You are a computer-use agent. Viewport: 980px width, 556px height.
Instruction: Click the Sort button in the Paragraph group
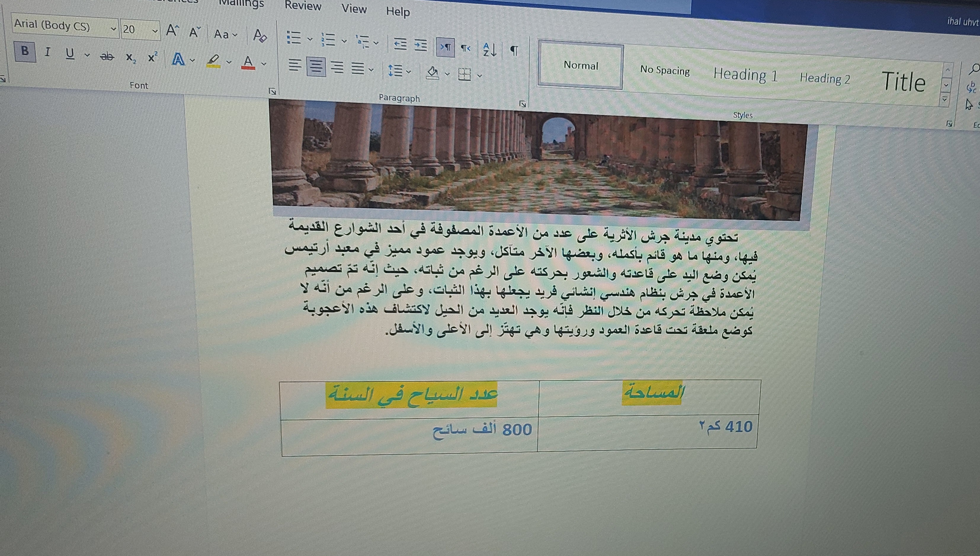tap(489, 50)
